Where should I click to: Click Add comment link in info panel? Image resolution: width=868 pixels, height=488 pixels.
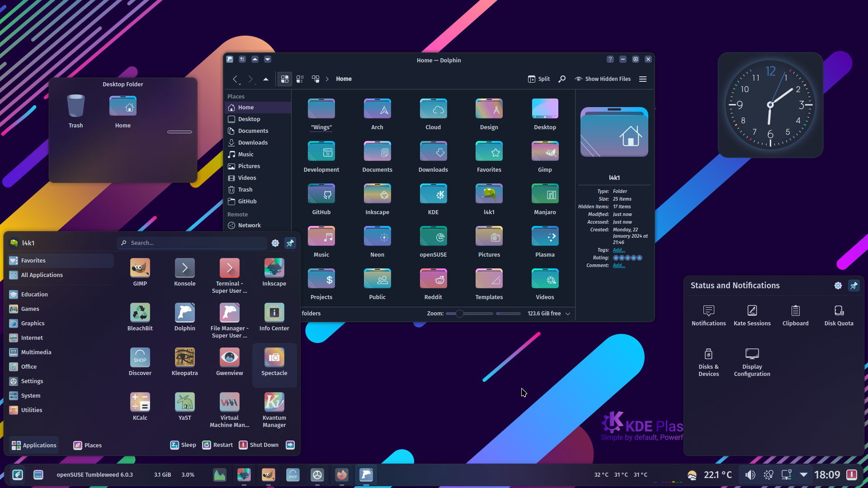[x=619, y=266]
